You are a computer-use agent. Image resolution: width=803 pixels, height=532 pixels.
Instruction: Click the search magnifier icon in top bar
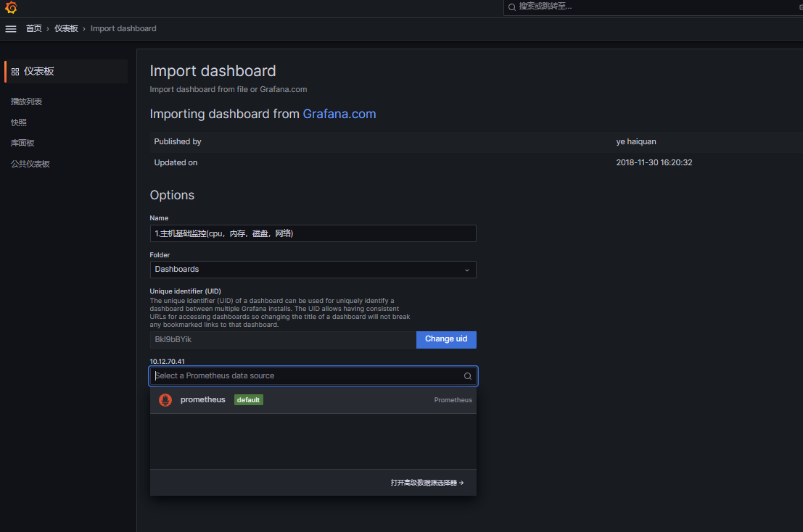511,7
